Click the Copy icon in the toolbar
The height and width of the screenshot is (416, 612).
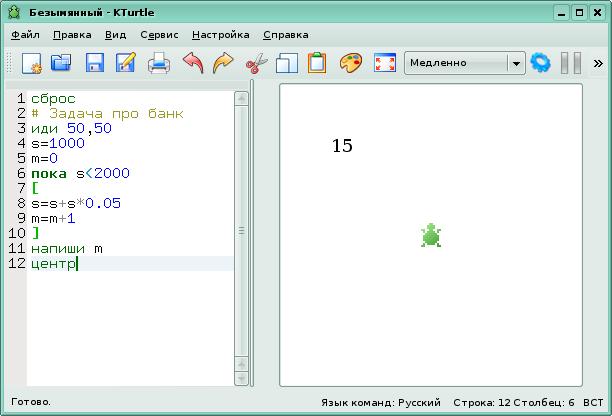pos(287,63)
